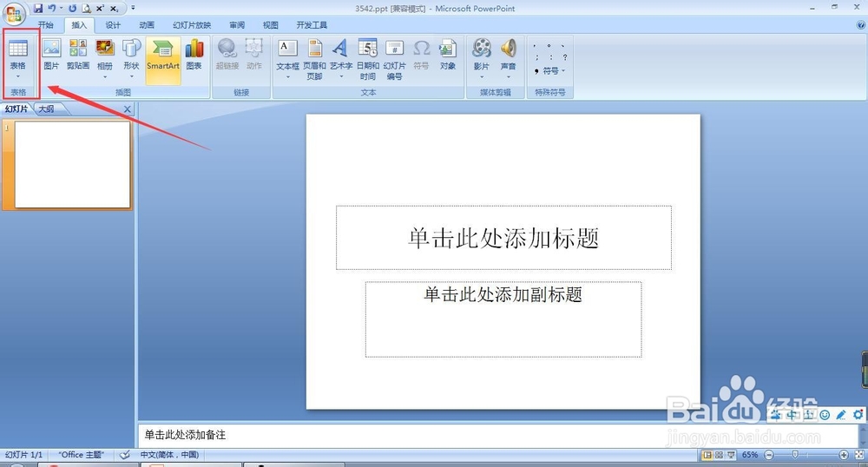
Task: Customize quick access toolbar dropdown
Action: (133, 9)
